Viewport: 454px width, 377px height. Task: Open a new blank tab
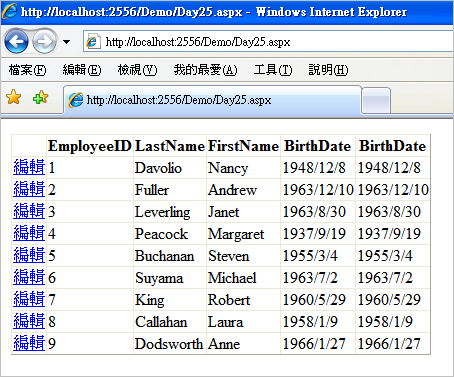(x=376, y=101)
